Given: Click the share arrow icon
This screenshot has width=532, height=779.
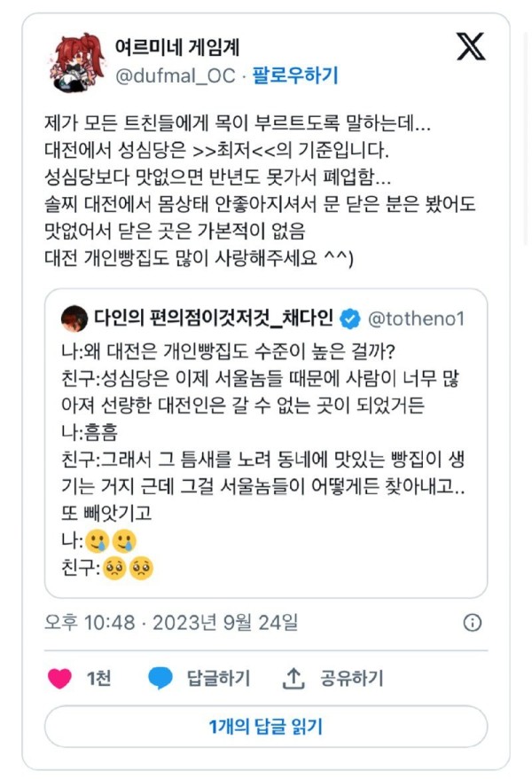Looking at the screenshot, I should (x=293, y=679).
